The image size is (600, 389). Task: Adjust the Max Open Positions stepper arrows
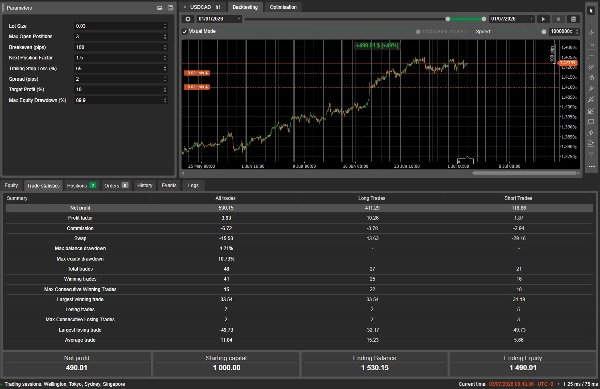point(165,36)
